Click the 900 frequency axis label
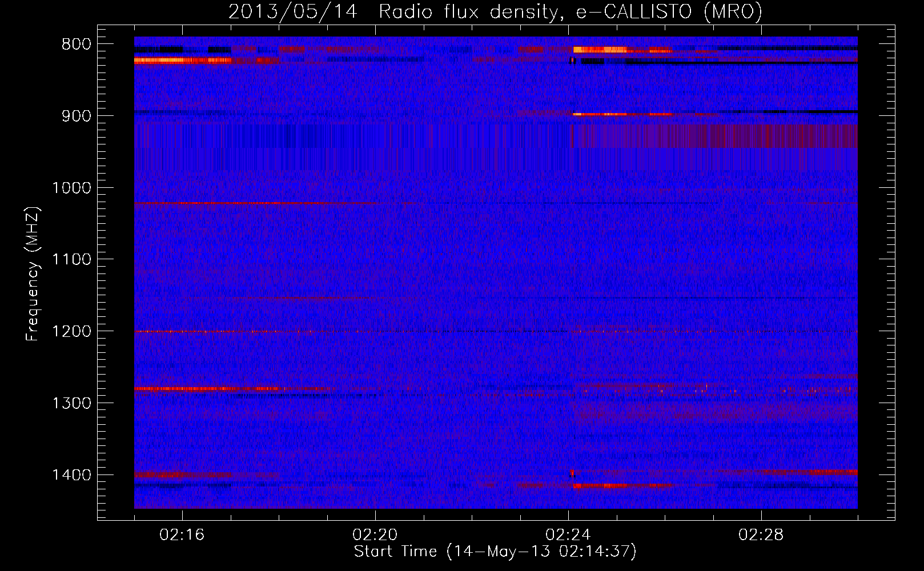The image size is (924, 571). pyautogui.click(x=77, y=116)
